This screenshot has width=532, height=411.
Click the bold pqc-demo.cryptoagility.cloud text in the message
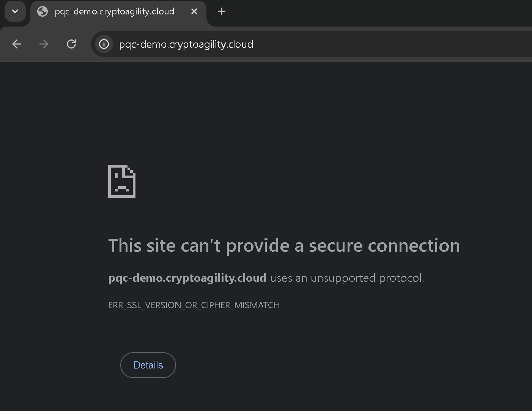[x=187, y=278]
